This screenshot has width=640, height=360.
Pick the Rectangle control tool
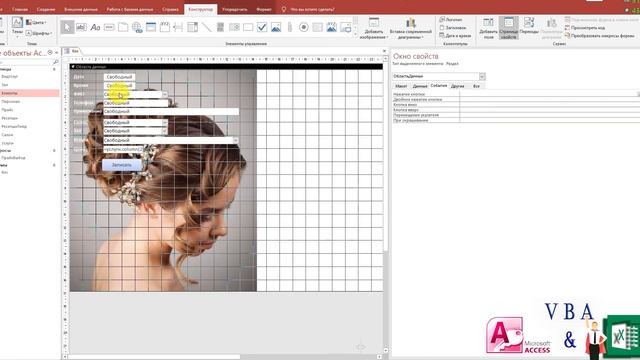tap(248, 27)
